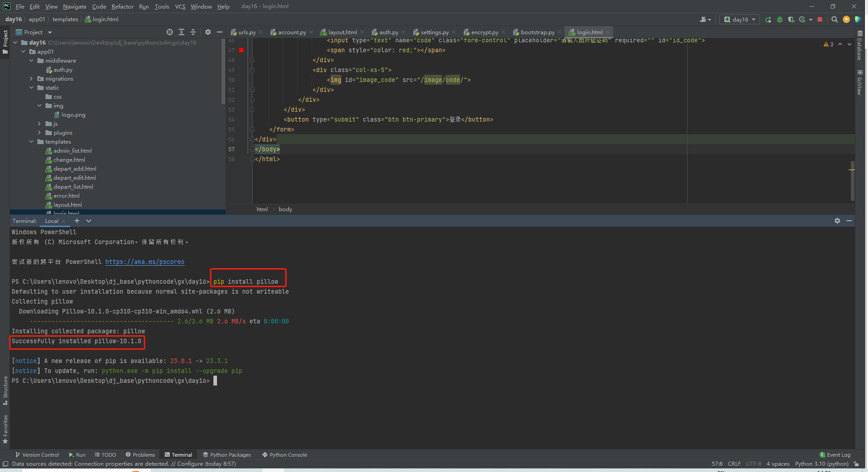Click the profile run icon

[802, 19]
